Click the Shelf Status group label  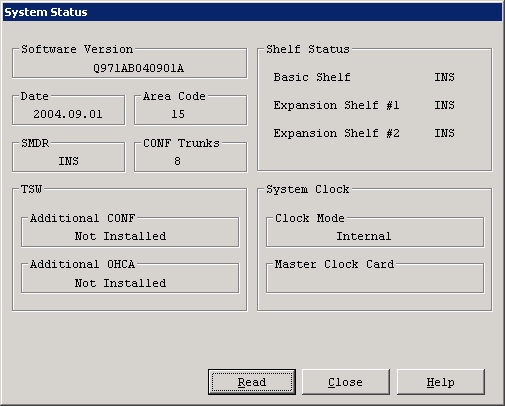pyautogui.click(x=308, y=49)
